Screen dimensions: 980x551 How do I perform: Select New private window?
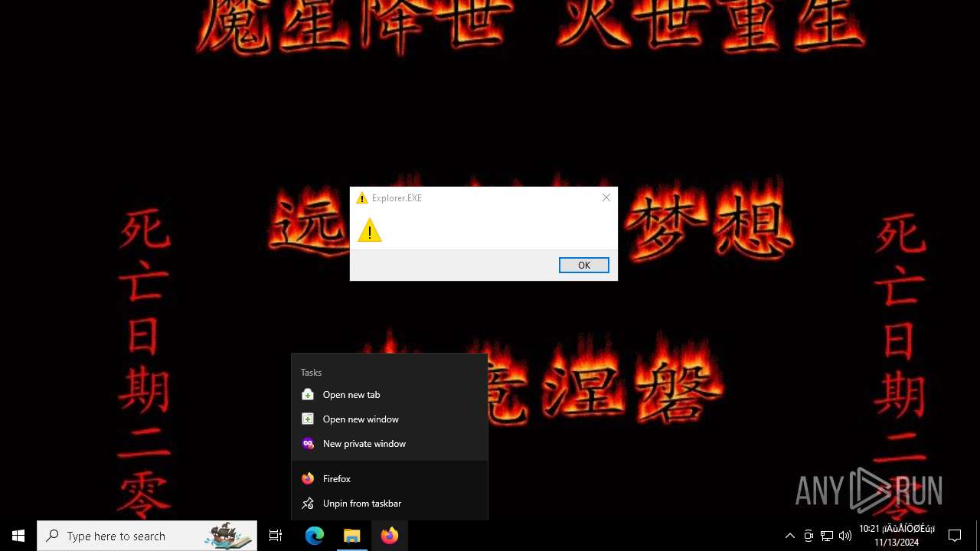390,444
